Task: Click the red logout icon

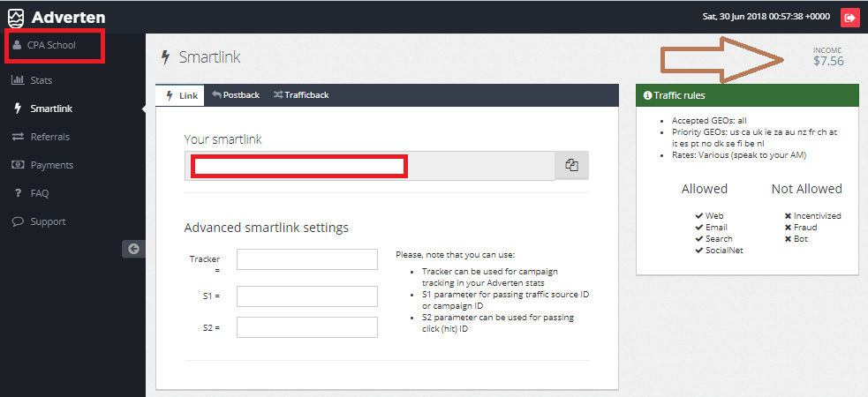Action: 849,17
